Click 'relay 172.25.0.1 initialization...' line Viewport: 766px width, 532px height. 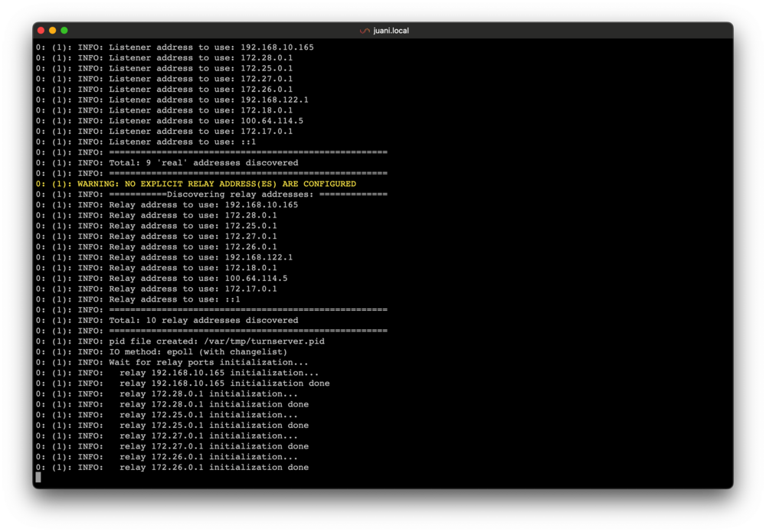coord(208,415)
